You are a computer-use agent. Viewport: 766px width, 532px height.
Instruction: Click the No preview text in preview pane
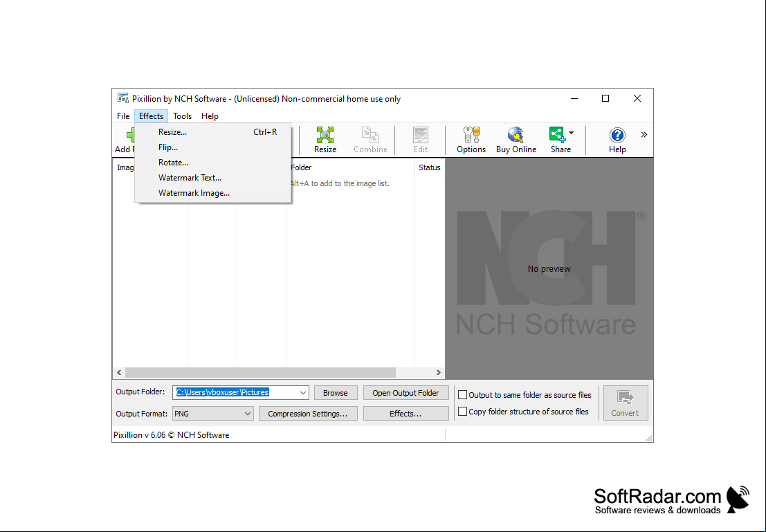(549, 268)
